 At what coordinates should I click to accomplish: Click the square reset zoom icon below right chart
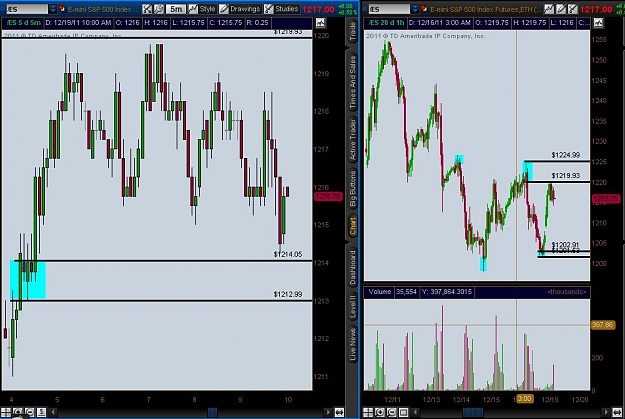click(404, 412)
